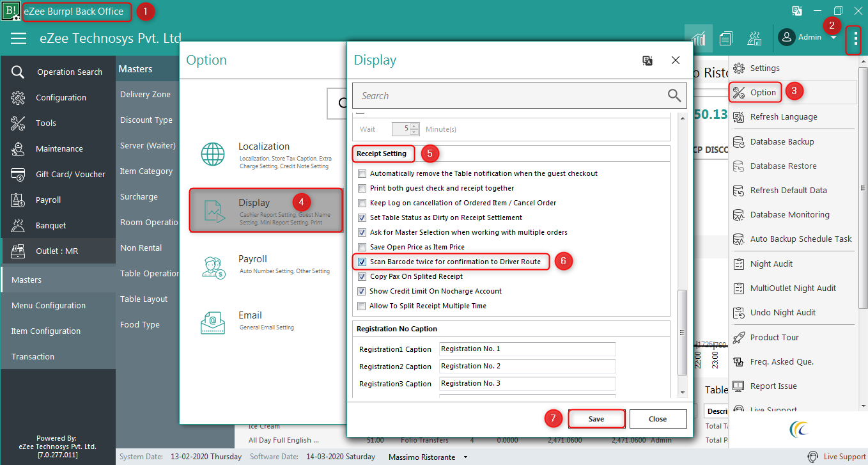Check Print both guest check and receipt
868x465 pixels.
click(362, 188)
